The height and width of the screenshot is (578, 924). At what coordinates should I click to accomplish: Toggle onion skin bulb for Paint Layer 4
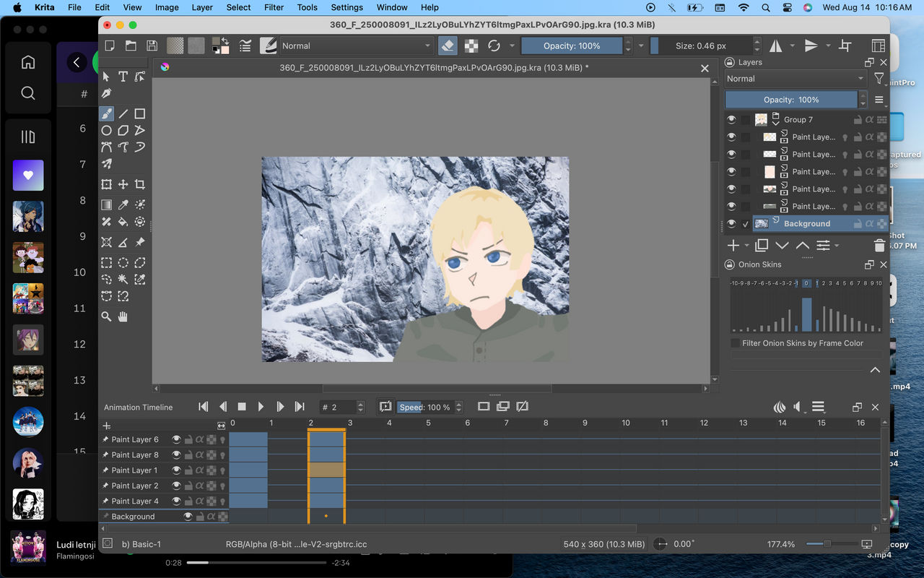click(223, 501)
